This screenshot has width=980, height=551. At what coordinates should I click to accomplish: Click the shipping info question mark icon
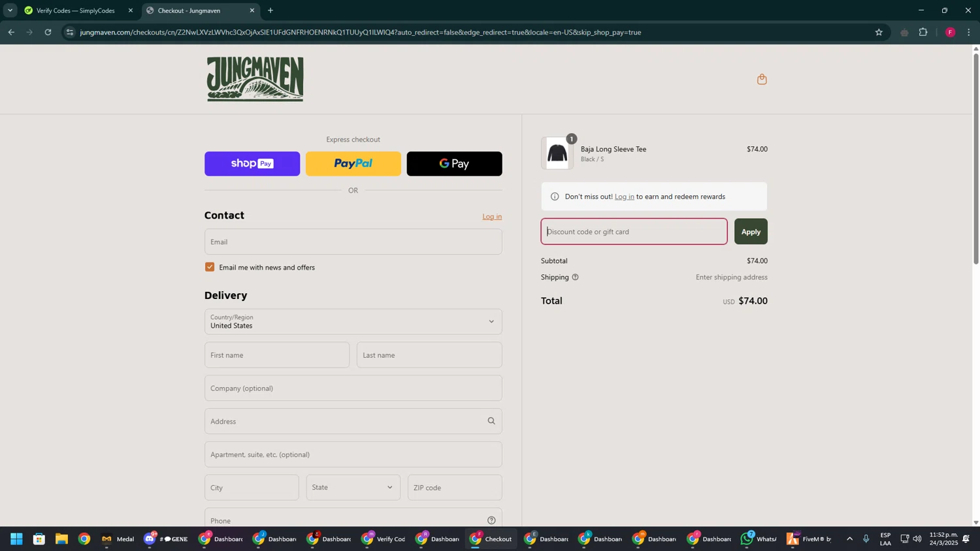(575, 277)
